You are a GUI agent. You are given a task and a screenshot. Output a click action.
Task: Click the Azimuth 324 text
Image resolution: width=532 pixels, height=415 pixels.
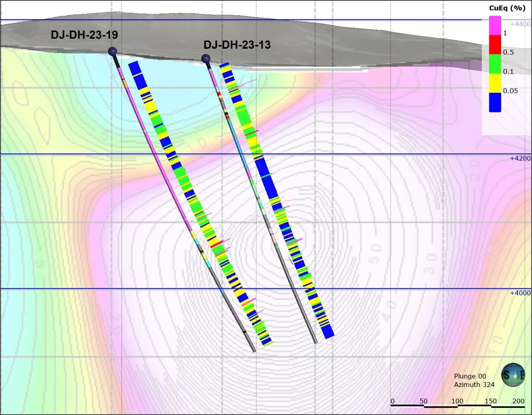474,385
